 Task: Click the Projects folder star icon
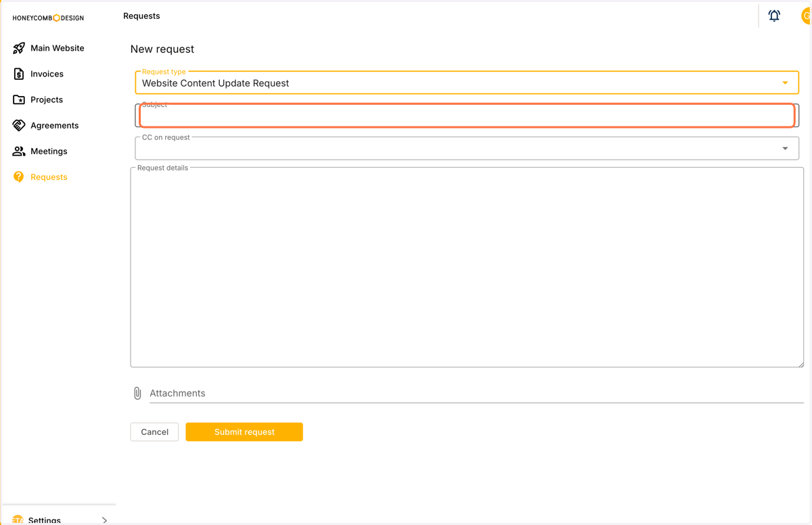(19, 99)
